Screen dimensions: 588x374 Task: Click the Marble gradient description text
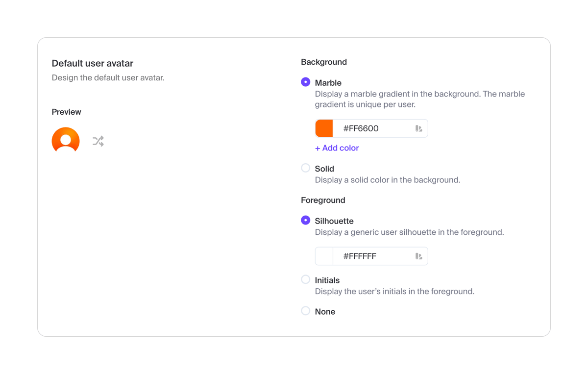[x=419, y=99]
